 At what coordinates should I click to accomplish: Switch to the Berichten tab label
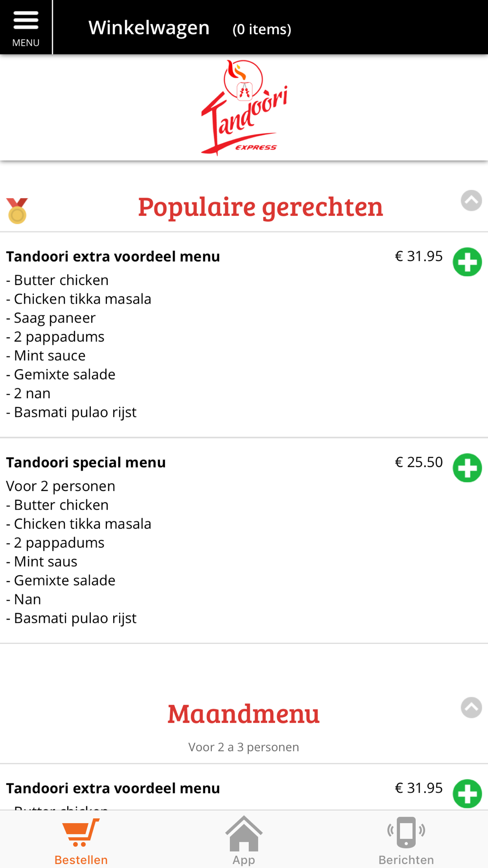(406, 860)
